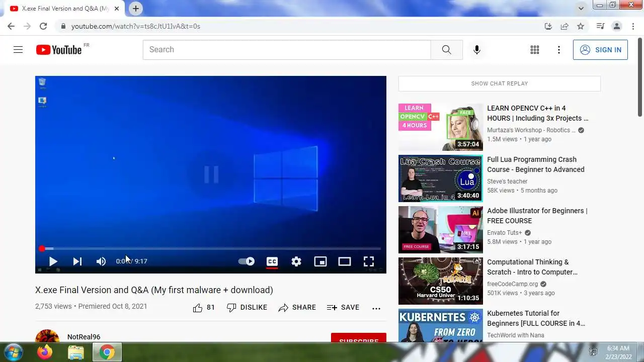Click the address bar URL
This screenshot has height=362, width=644.
click(x=136, y=26)
